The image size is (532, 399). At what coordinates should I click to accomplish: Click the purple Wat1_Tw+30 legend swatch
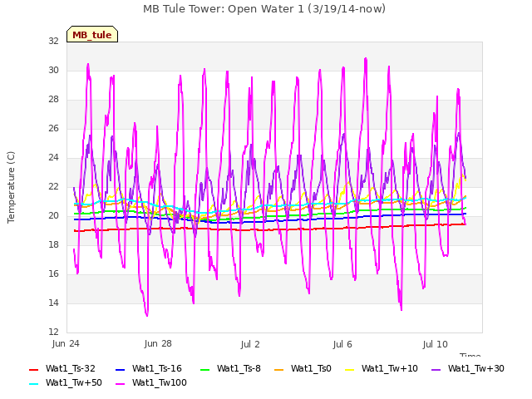click(436, 369)
